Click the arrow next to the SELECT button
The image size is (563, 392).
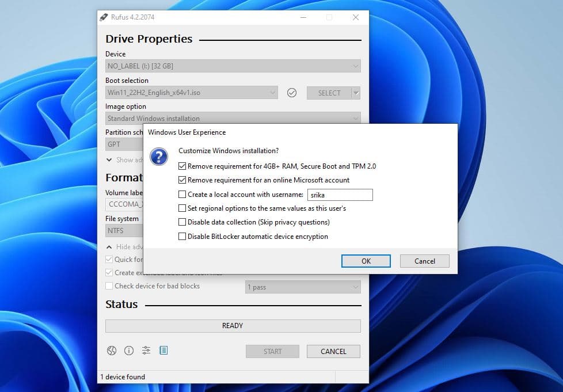click(356, 93)
